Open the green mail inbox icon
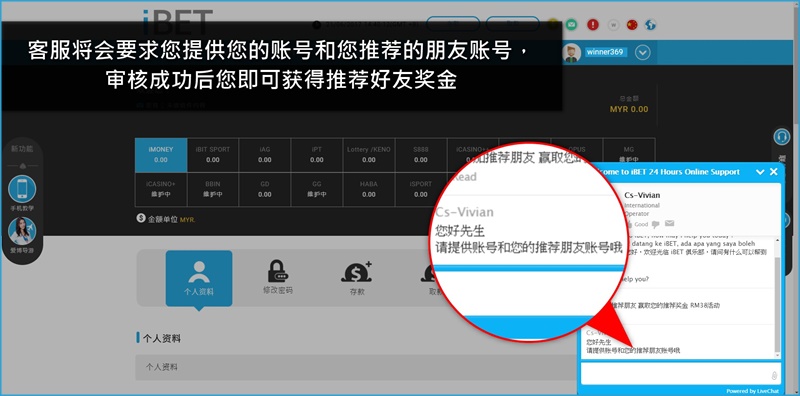The image size is (800, 396). [x=571, y=24]
